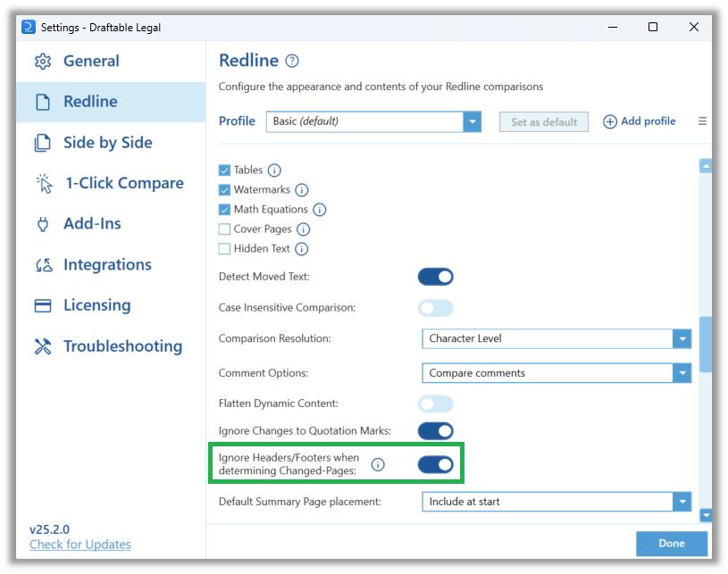Click the Set as default button

(x=544, y=122)
